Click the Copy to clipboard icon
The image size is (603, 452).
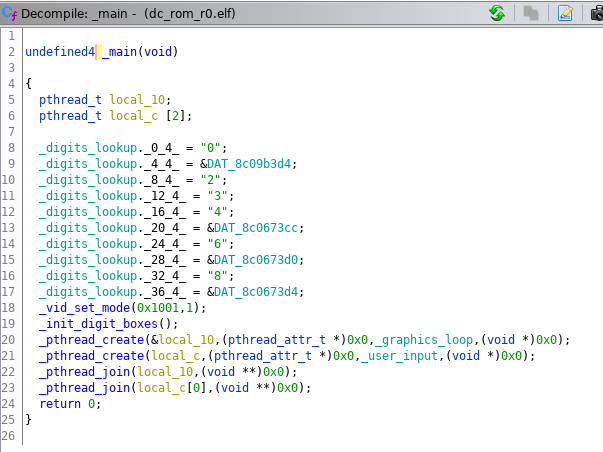pyautogui.click(x=531, y=13)
